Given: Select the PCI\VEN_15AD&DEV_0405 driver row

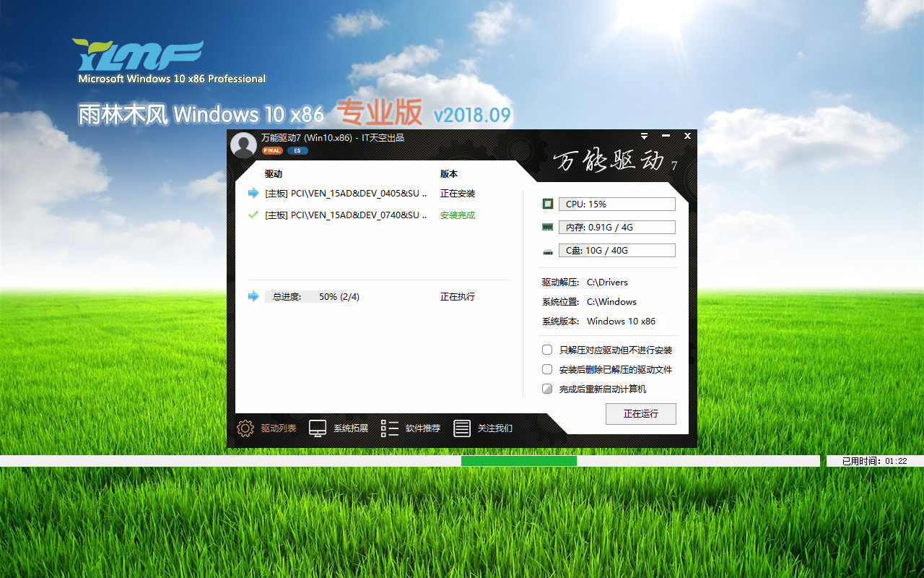Looking at the screenshot, I should click(x=346, y=194).
